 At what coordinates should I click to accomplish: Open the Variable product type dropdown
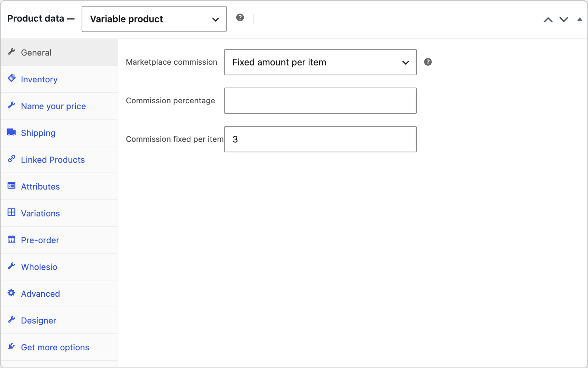pos(154,19)
